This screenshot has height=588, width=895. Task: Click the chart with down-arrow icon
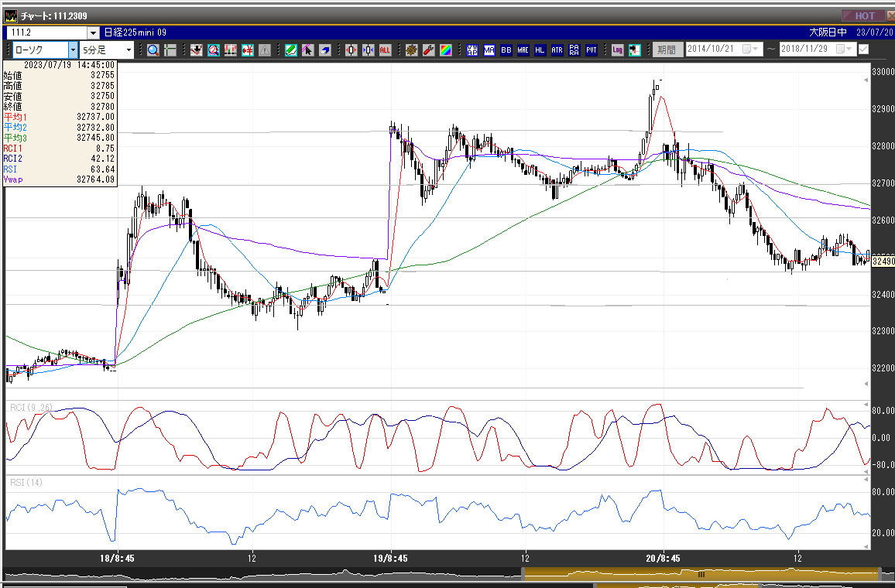click(197, 50)
